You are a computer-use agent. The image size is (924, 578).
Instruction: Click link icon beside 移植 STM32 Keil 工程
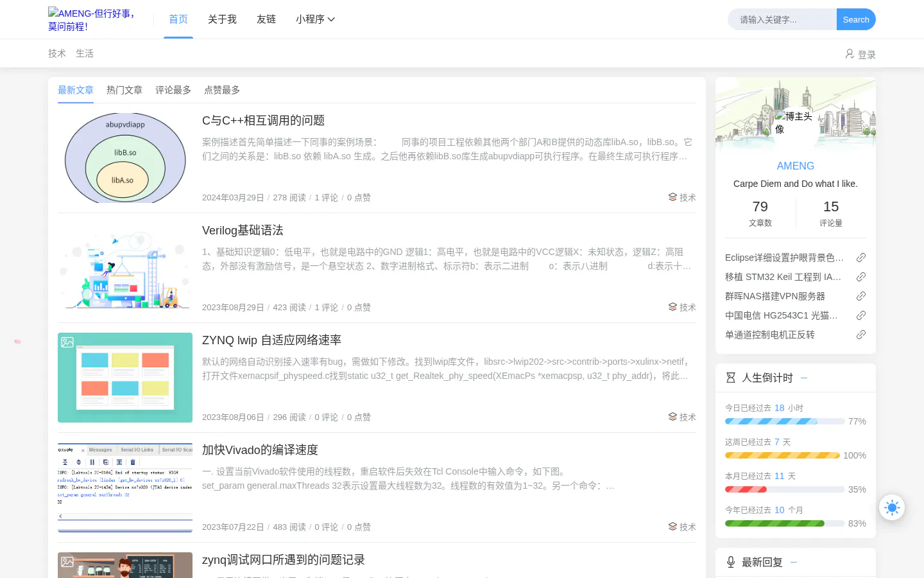(861, 277)
